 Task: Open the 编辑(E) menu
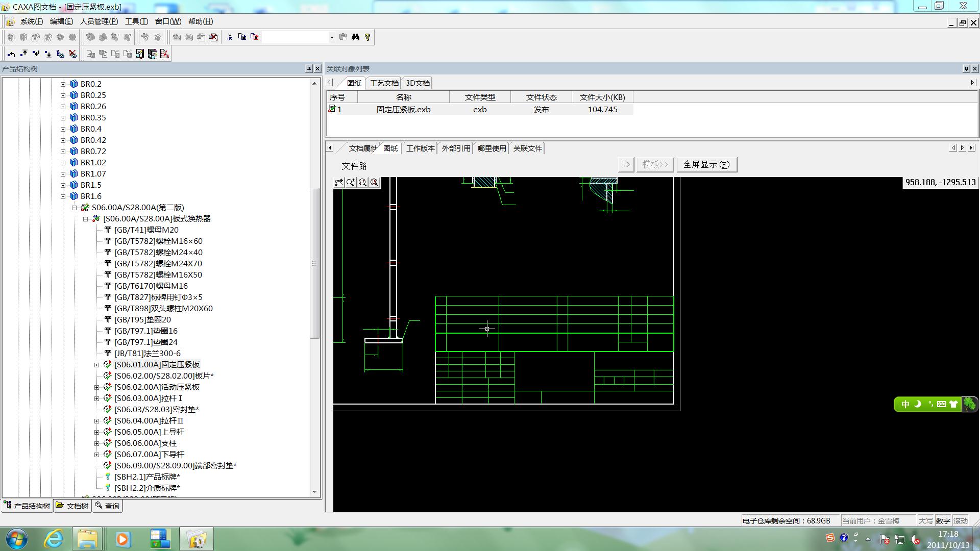point(62,21)
